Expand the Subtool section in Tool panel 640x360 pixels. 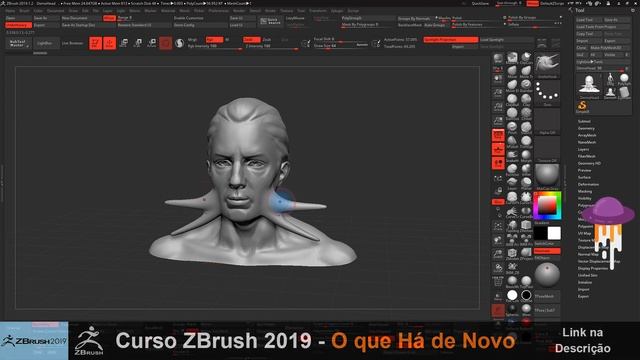584,121
